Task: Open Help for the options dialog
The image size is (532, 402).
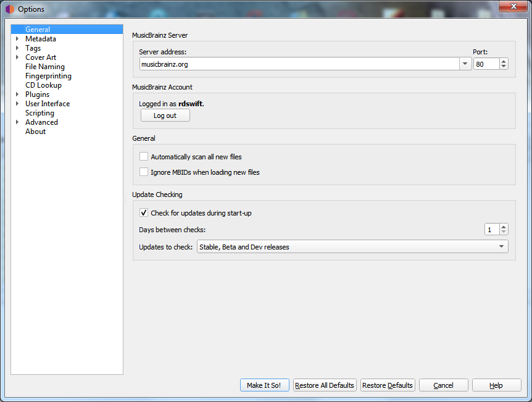Action: click(x=496, y=385)
